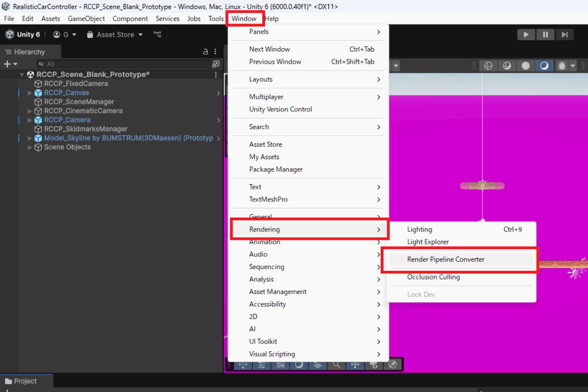Open Package Manager from Window menu
Image resolution: width=588 pixels, height=392 pixels.
click(x=276, y=169)
